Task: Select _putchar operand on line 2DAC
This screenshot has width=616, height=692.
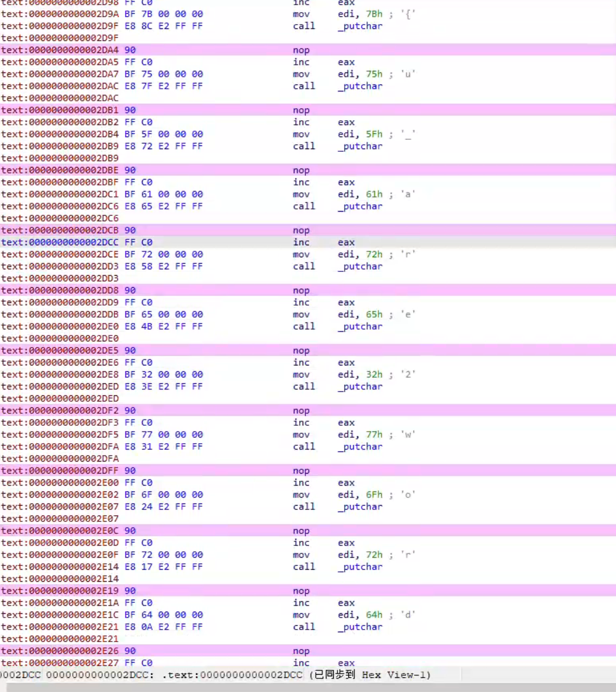Action: (x=360, y=86)
